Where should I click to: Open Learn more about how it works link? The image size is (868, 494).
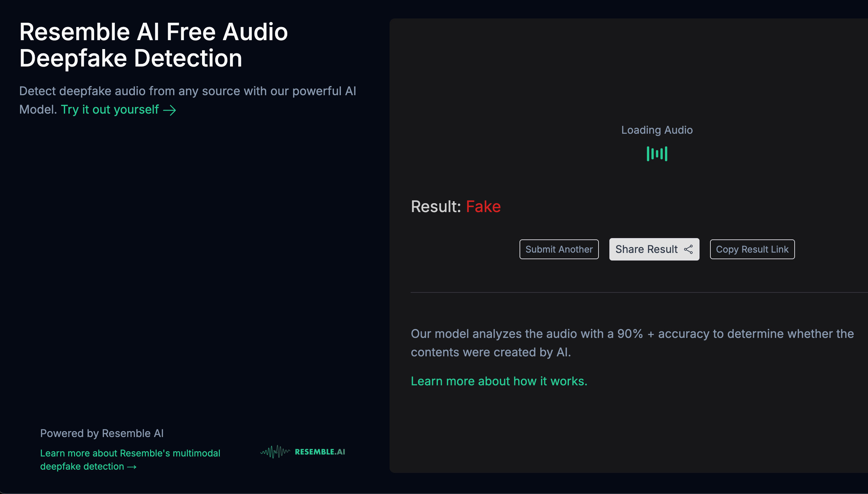[x=499, y=381]
